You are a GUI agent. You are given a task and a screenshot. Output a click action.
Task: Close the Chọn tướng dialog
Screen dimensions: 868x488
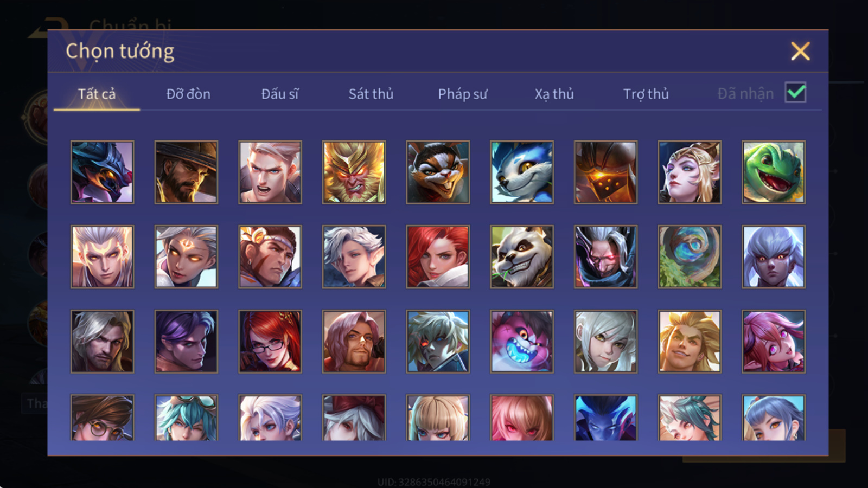[800, 52]
